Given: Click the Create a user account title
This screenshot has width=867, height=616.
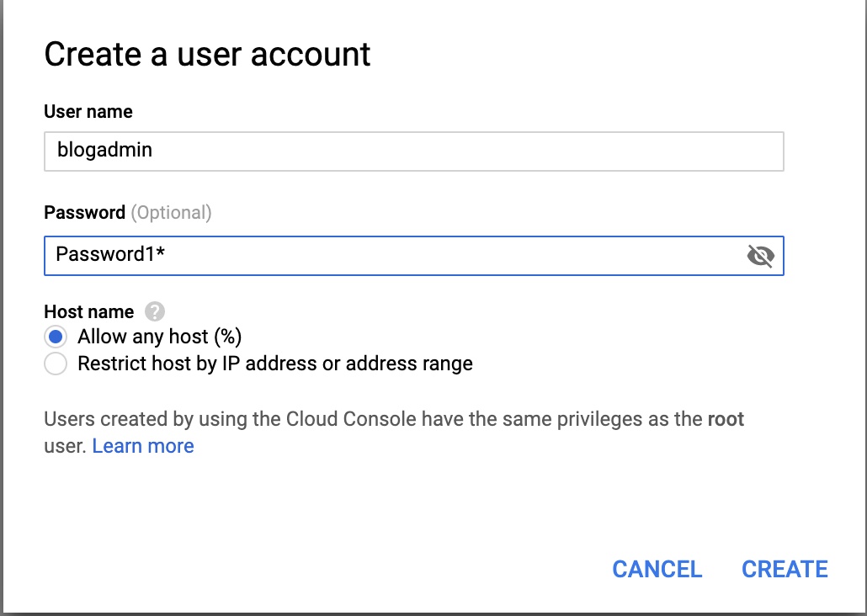Looking at the screenshot, I should click(x=208, y=54).
